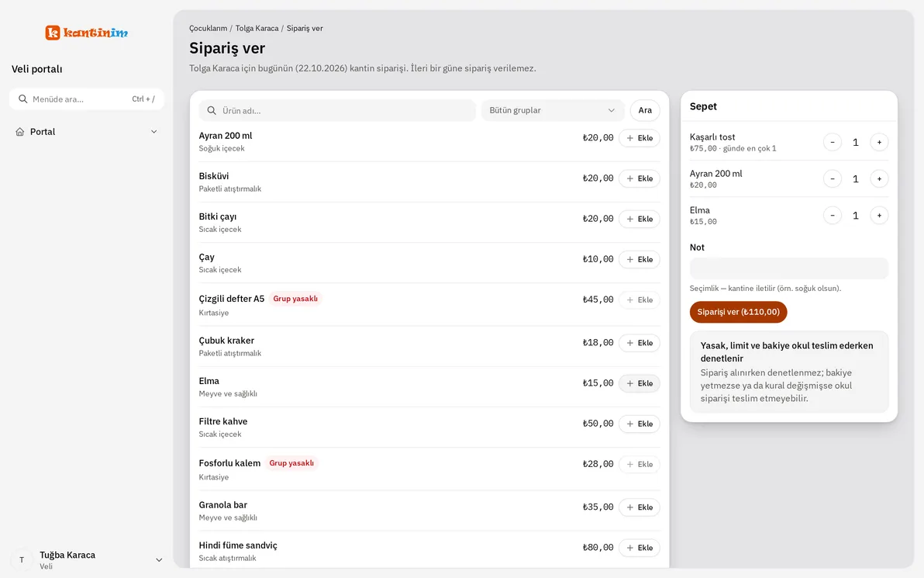Click the ₺18,00 price of Çubuk kraker

(598, 343)
